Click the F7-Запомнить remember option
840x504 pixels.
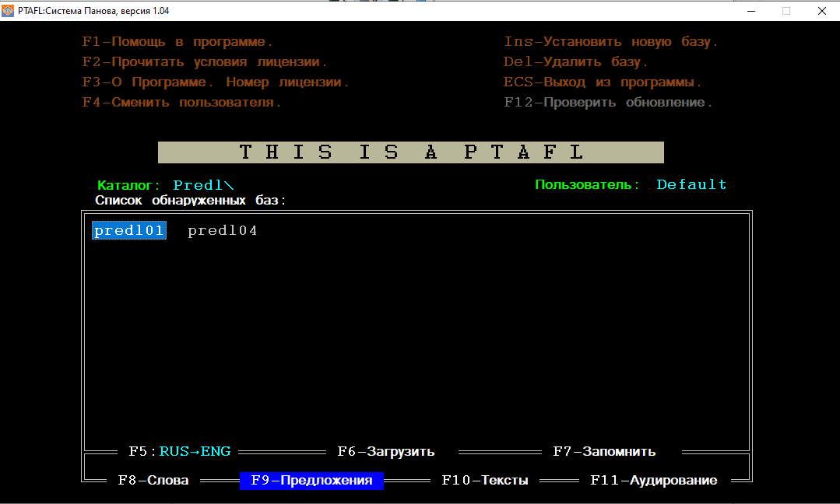[604, 452]
